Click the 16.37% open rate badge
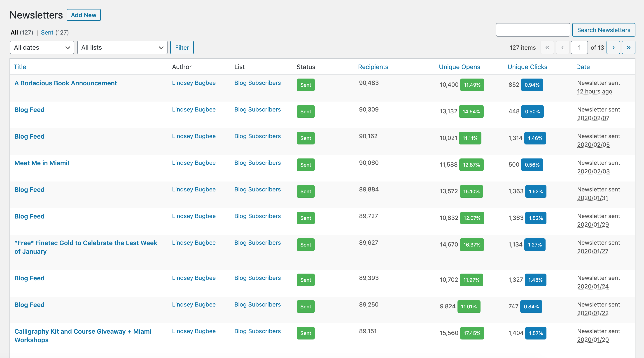Screen dimensions: 644x358 472,245
